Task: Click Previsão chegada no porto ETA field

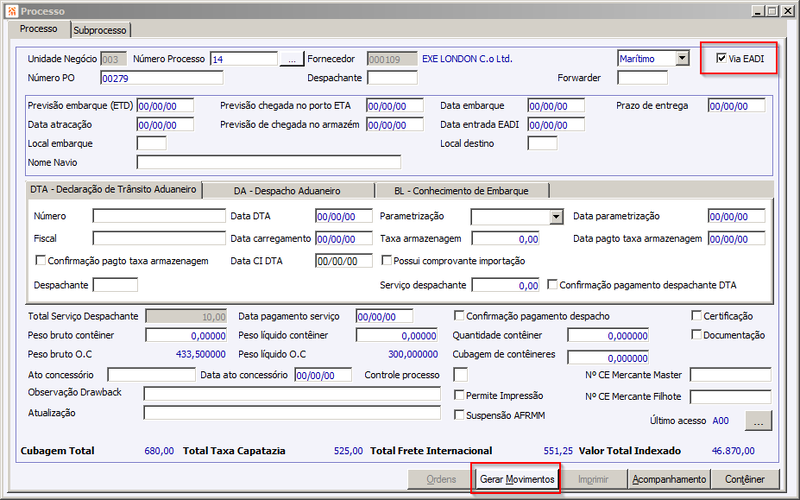Action: click(395, 106)
